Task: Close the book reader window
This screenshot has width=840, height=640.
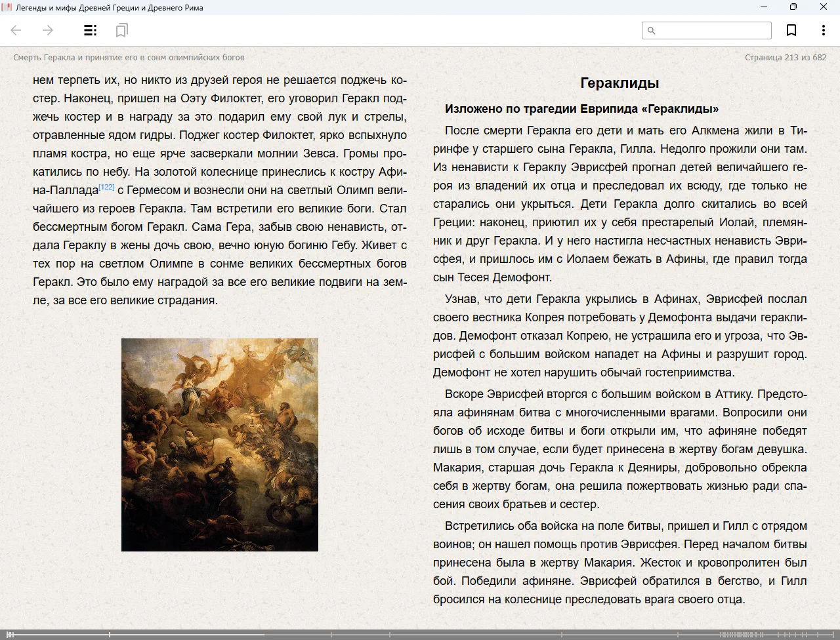Action: pyautogui.click(x=824, y=7)
